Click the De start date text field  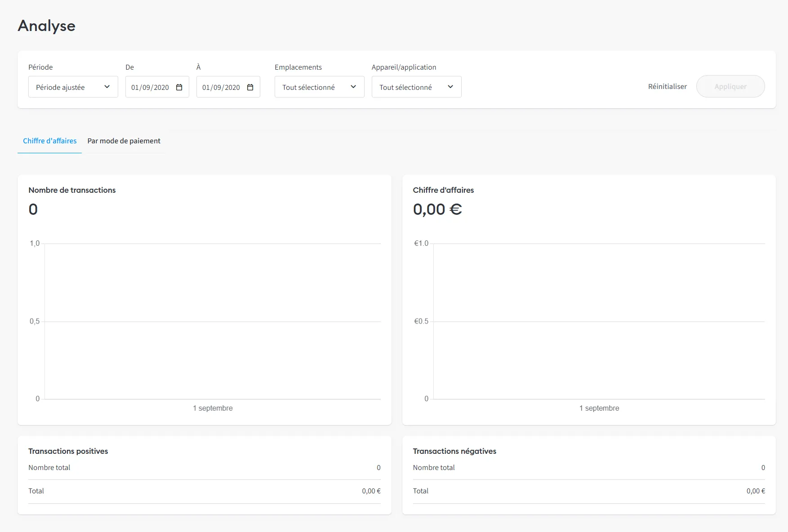point(150,87)
